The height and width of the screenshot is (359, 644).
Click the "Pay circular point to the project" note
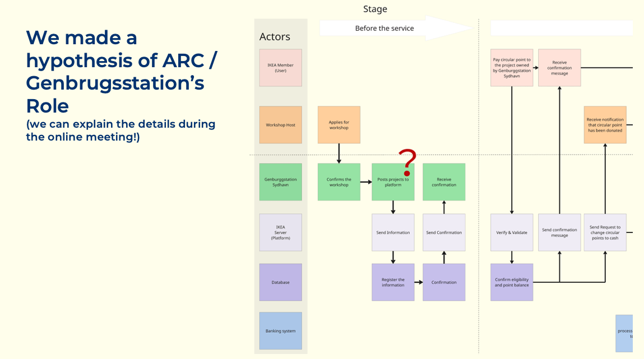point(512,68)
